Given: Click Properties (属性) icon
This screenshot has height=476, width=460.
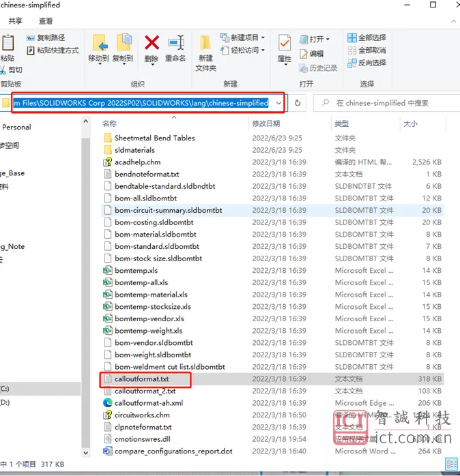Looking at the screenshot, I should pos(285,42).
